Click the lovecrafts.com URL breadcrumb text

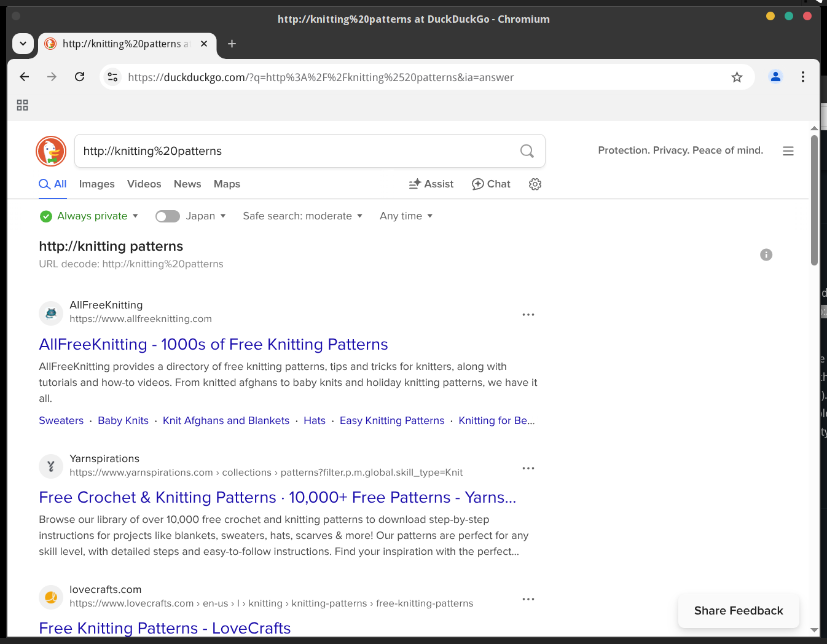point(271,603)
